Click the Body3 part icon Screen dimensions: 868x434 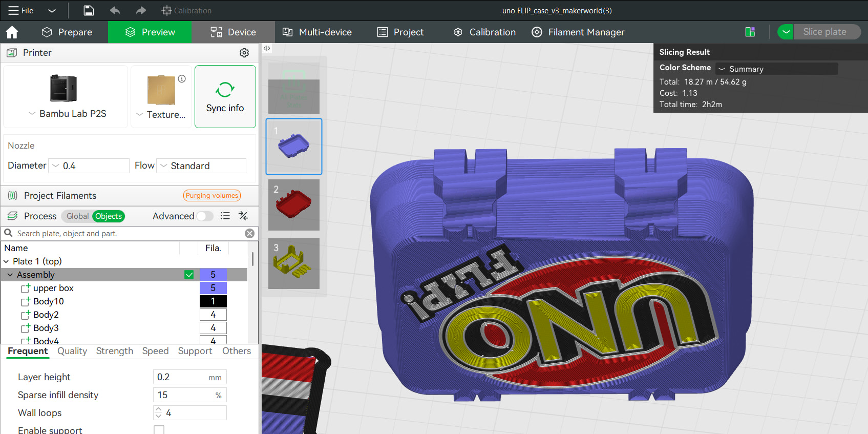click(26, 328)
